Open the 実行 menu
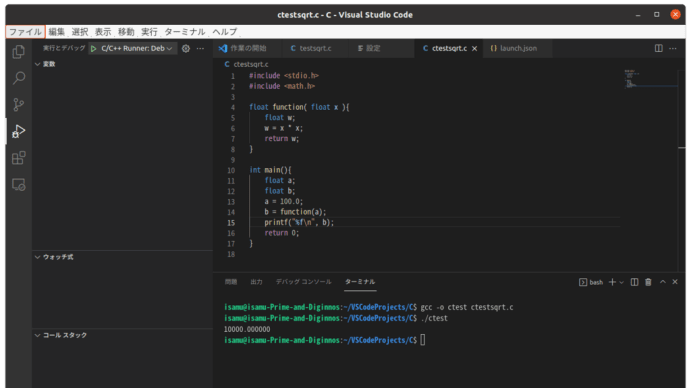This screenshot has height=388, width=690. pos(149,32)
